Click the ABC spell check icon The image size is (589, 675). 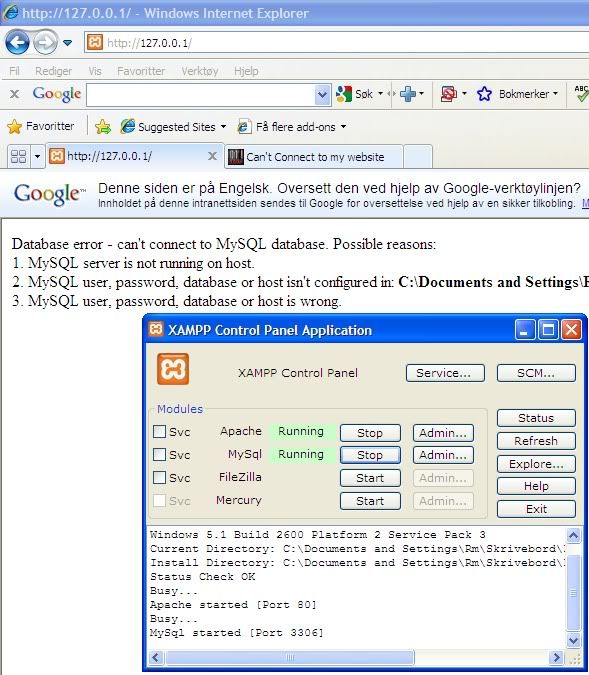pyautogui.click(x=581, y=93)
